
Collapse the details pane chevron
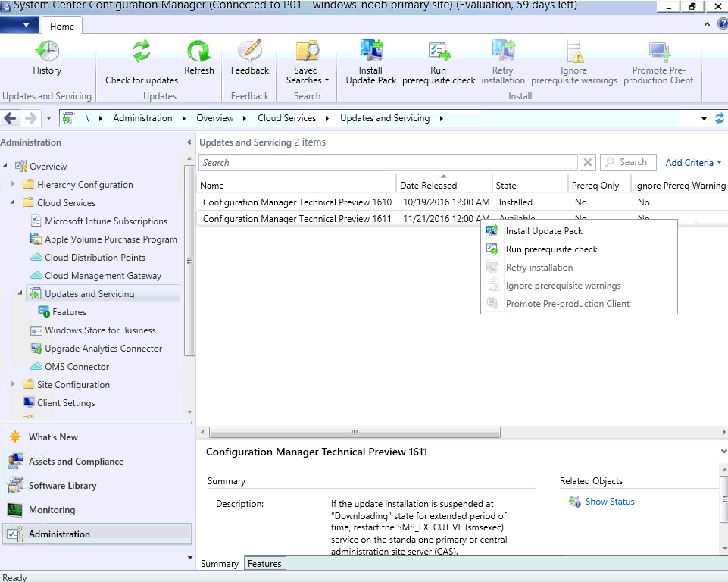point(723,452)
